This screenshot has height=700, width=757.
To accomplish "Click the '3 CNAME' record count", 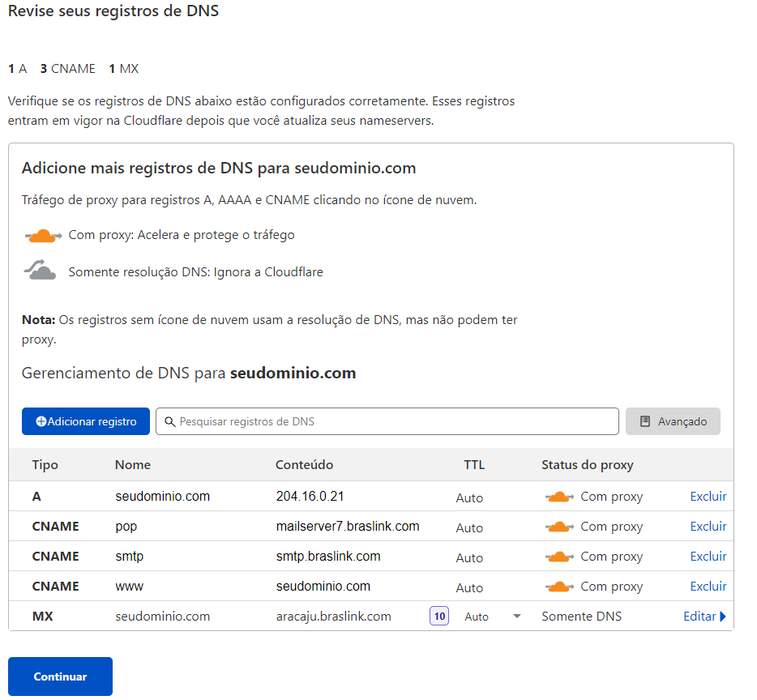I will pos(67,69).
